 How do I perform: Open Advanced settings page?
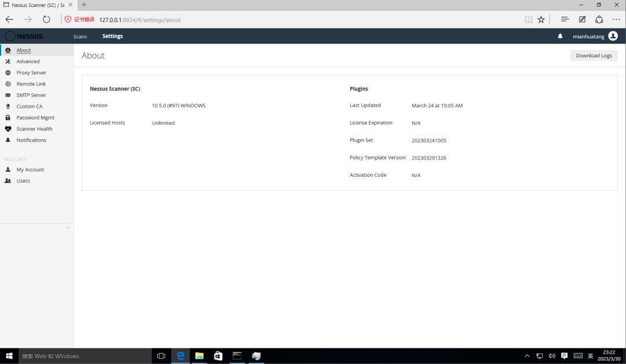tap(28, 61)
